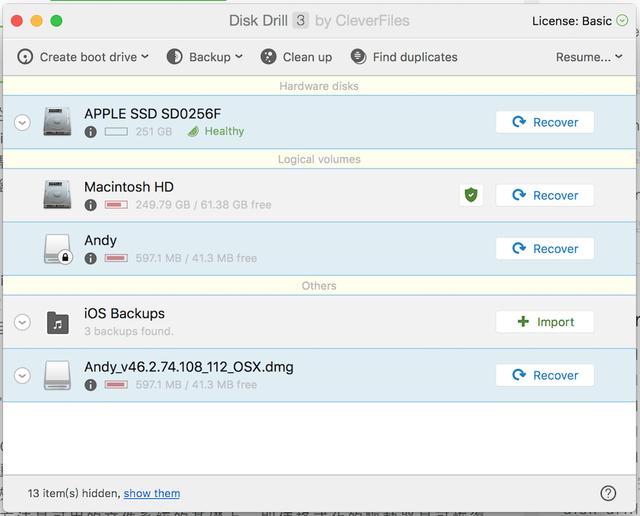Image resolution: width=640 pixels, height=516 pixels.
Task: Click the Clean up toolbar item
Action: click(296, 57)
